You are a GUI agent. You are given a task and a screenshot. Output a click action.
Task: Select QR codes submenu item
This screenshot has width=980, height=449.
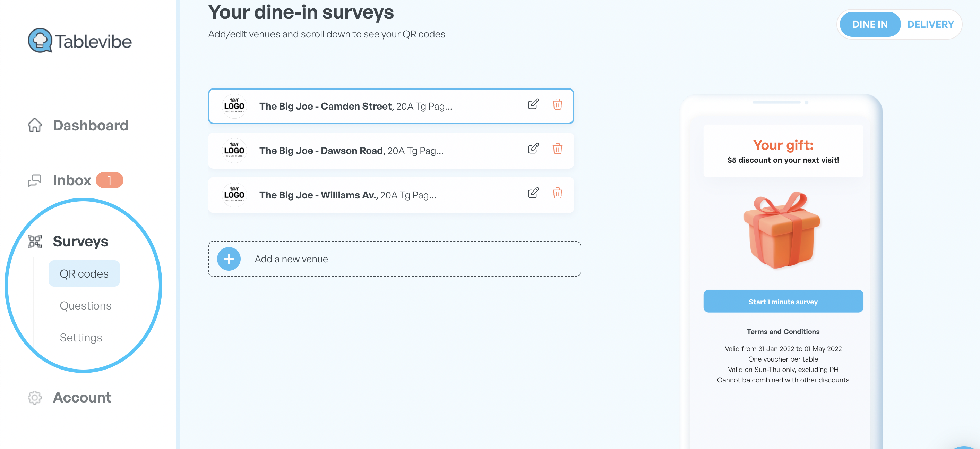pos(84,273)
